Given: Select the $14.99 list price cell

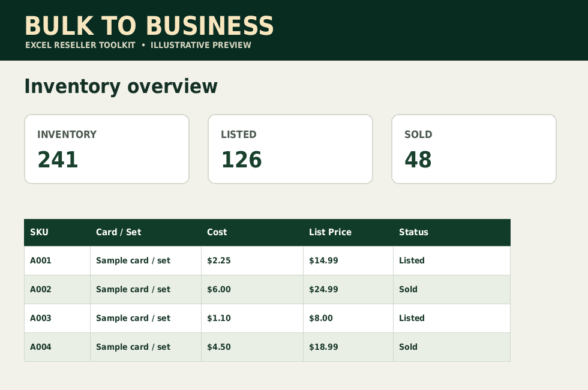Looking at the screenshot, I should (348, 260).
